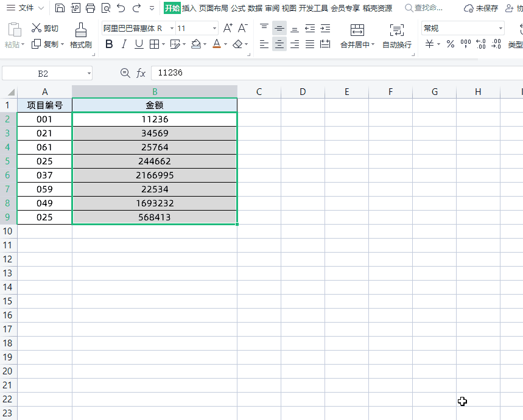
Task: Open Print Preview icon
Action: pyautogui.click(x=106, y=8)
